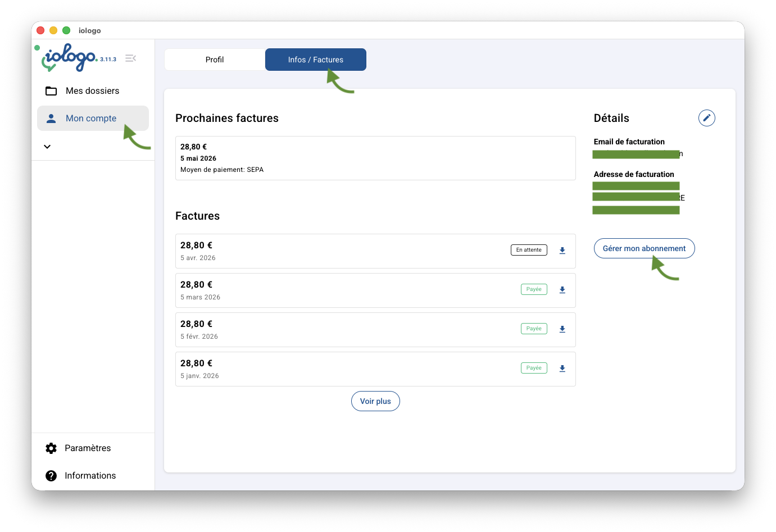
Task: Download the 5 févr. 2026 invoice
Action: coord(562,329)
